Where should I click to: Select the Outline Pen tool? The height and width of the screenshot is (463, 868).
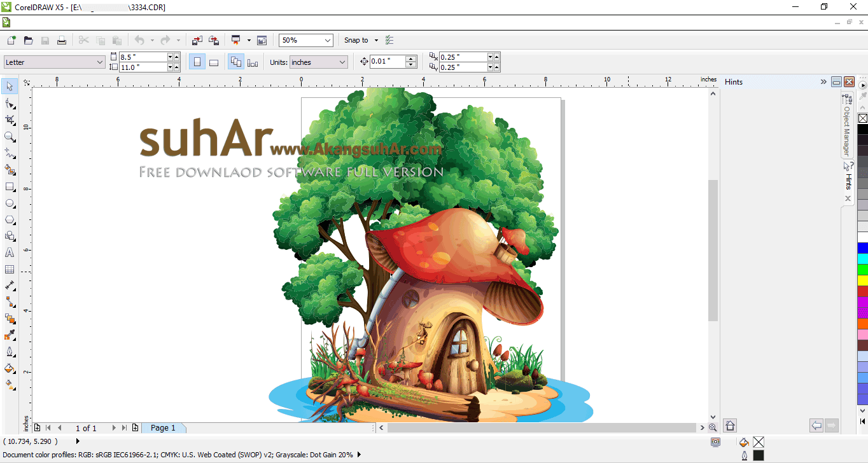pos(10,352)
